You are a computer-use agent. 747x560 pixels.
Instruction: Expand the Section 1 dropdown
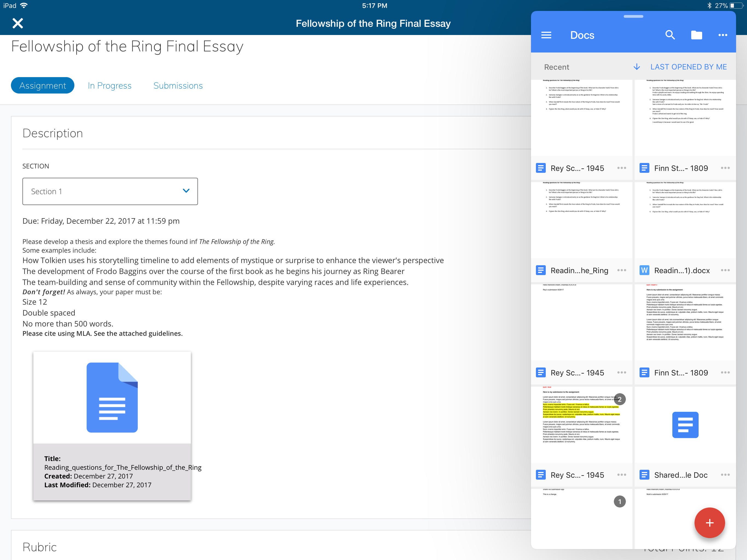click(x=110, y=191)
